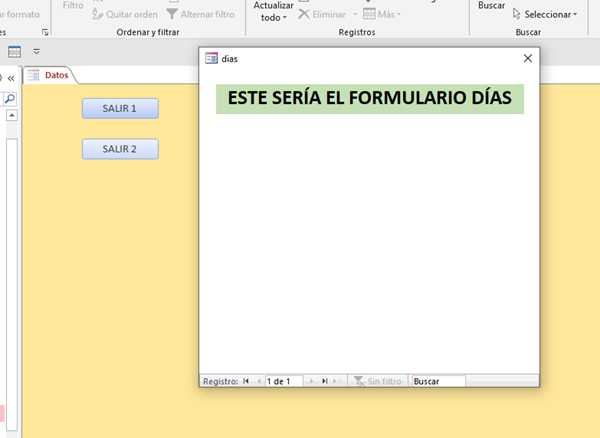Collapse the navigation pane with double chevron

click(11, 77)
